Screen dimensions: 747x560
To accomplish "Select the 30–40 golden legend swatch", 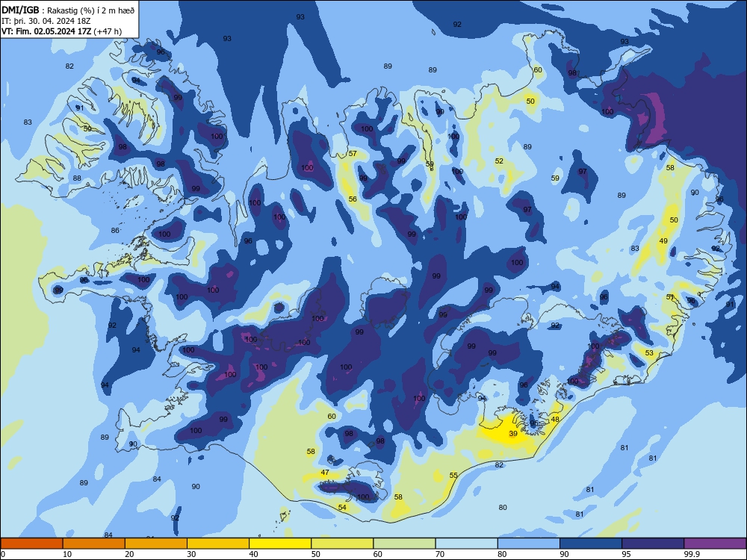I will pyautogui.click(x=218, y=544).
